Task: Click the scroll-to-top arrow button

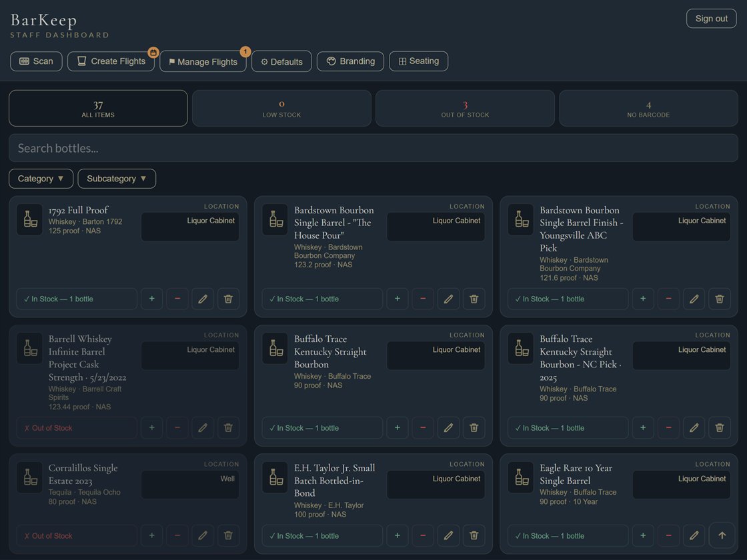Action: [x=722, y=535]
